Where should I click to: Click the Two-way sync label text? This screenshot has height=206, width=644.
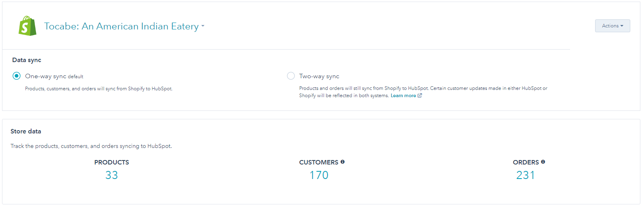tap(319, 76)
